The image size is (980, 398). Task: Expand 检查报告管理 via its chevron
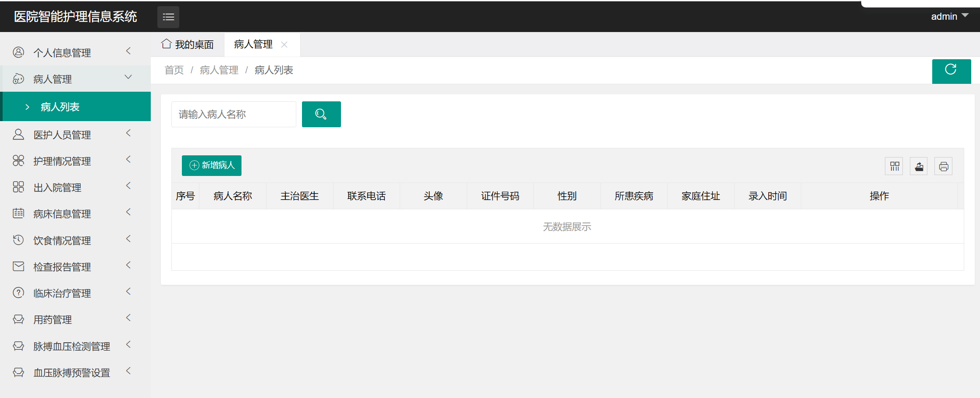tap(128, 265)
